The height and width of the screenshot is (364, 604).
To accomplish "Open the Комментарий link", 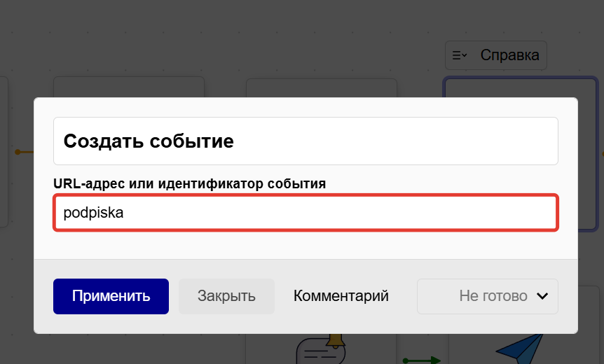I will coord(341,296).
